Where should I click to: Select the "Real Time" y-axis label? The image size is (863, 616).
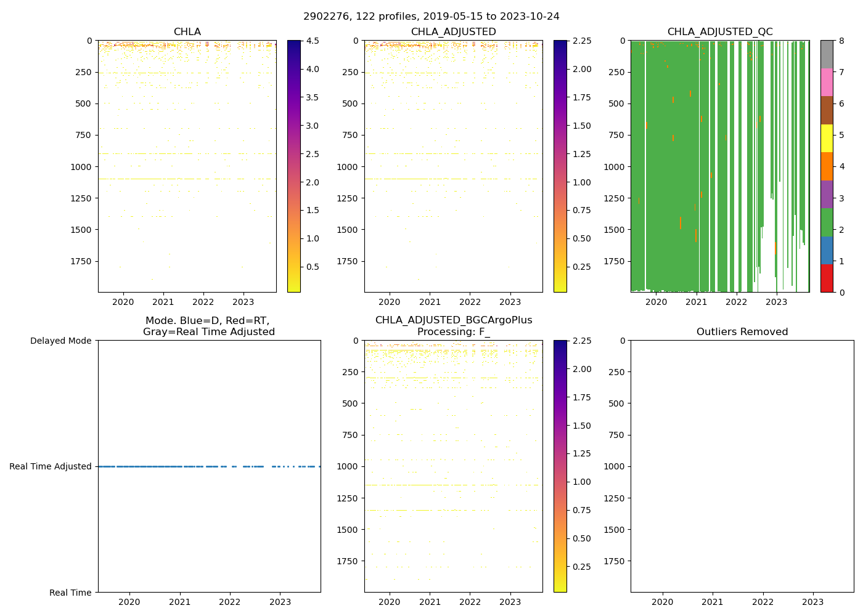(70, 593)
